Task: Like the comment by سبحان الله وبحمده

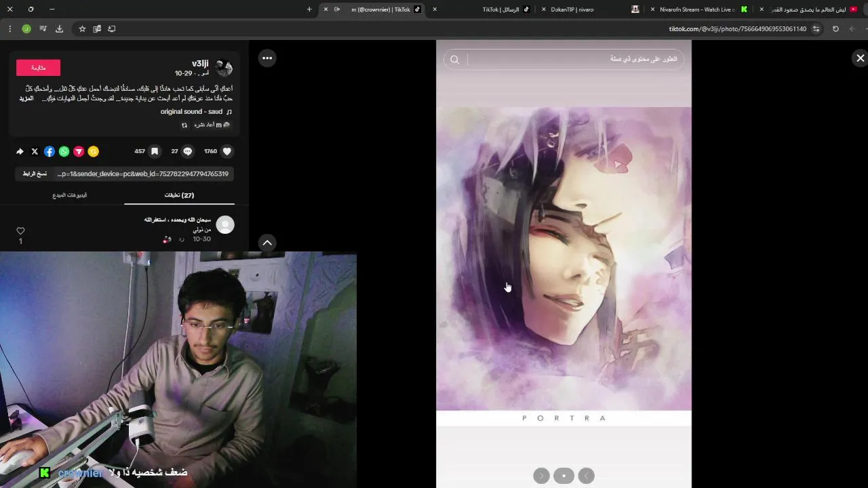Action: pos(20,230)
